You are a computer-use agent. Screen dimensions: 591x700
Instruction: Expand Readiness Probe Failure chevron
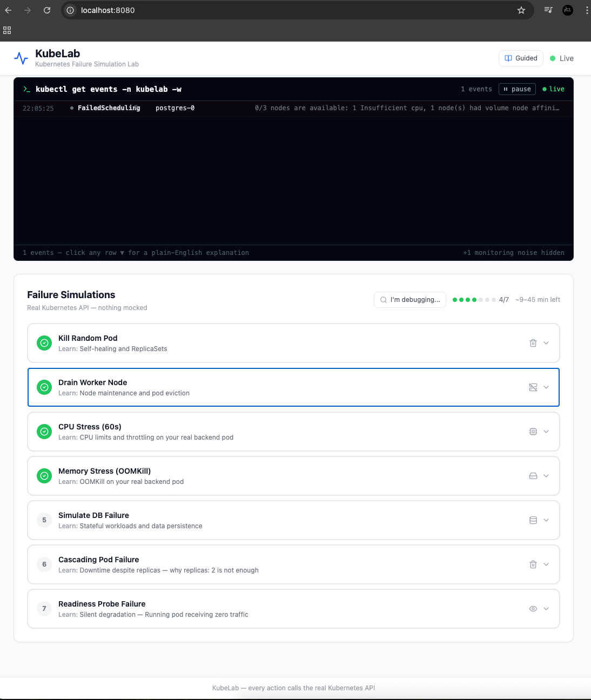pyautogui.click(x=546, y=609)
